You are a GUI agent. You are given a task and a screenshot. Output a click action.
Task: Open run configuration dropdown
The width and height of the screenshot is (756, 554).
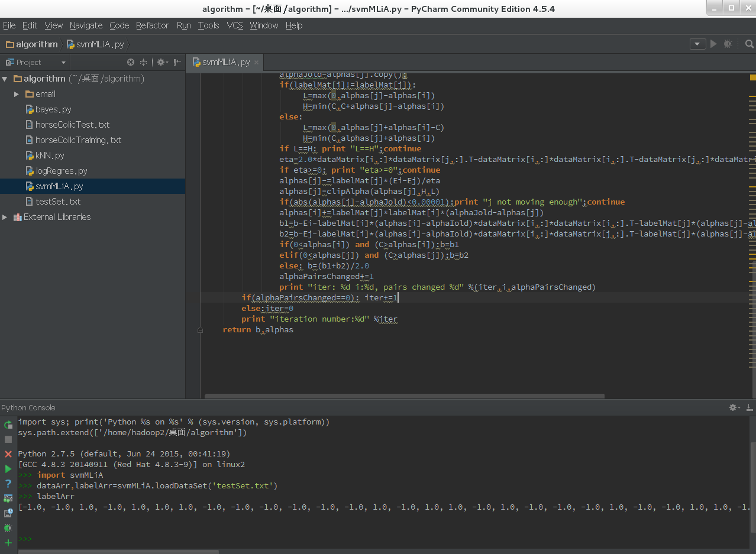pos(697,44)
